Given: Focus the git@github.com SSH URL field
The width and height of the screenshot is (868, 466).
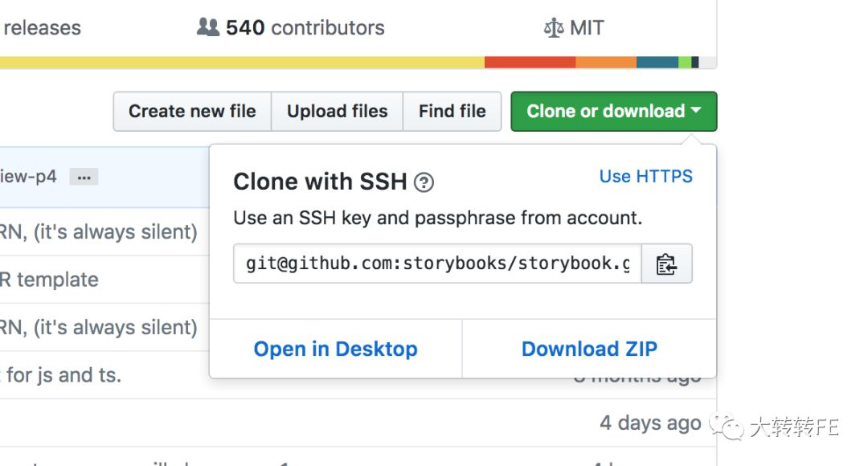Looking at the screenshot, I should (437, 264).
